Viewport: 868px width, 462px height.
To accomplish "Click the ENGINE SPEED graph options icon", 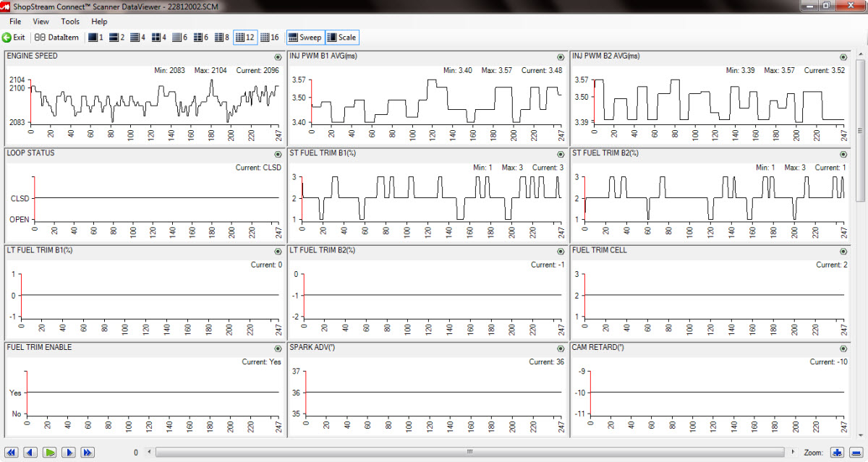I will coord(278,57).
